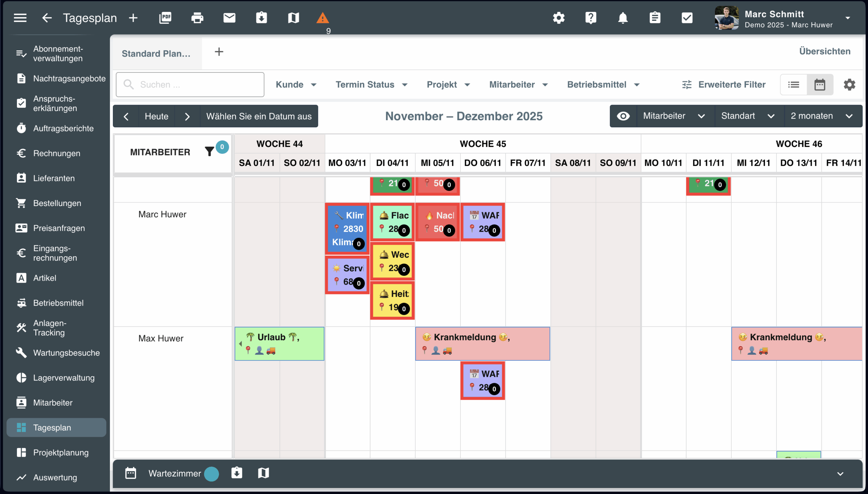Image resolution: width=868 pixels, height=494 pixels.
Task: Click the employee filter funnel icon
Action: (210, 151)
